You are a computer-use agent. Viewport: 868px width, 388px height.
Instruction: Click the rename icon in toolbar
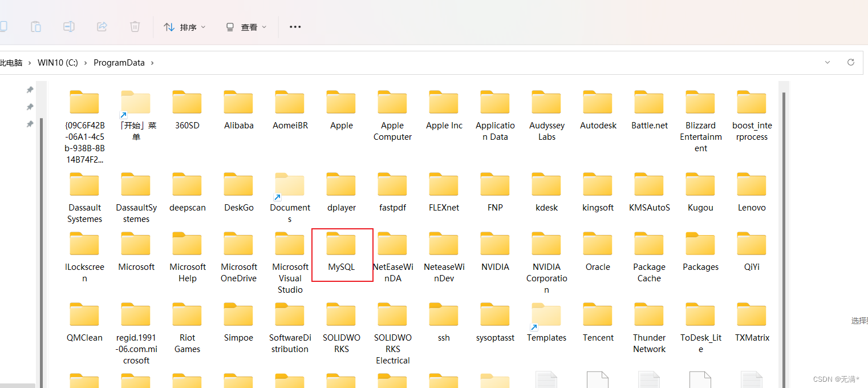click(68, 26)
